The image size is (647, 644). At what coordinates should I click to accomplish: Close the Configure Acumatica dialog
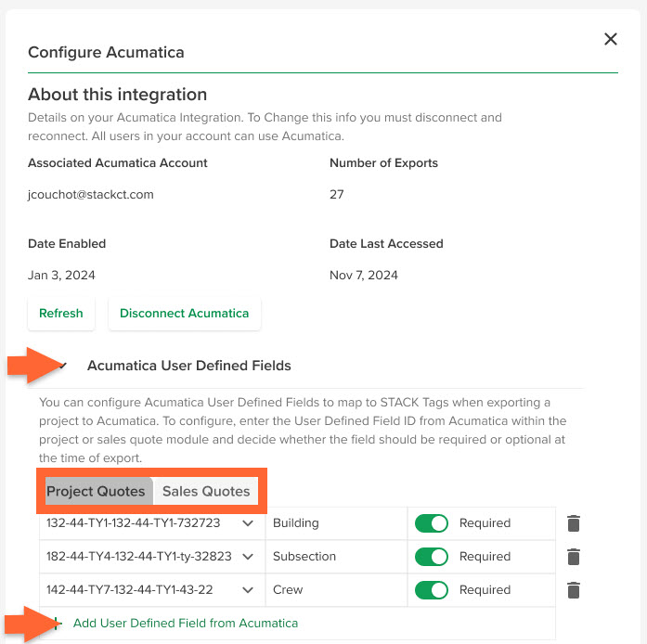(610, 39)
